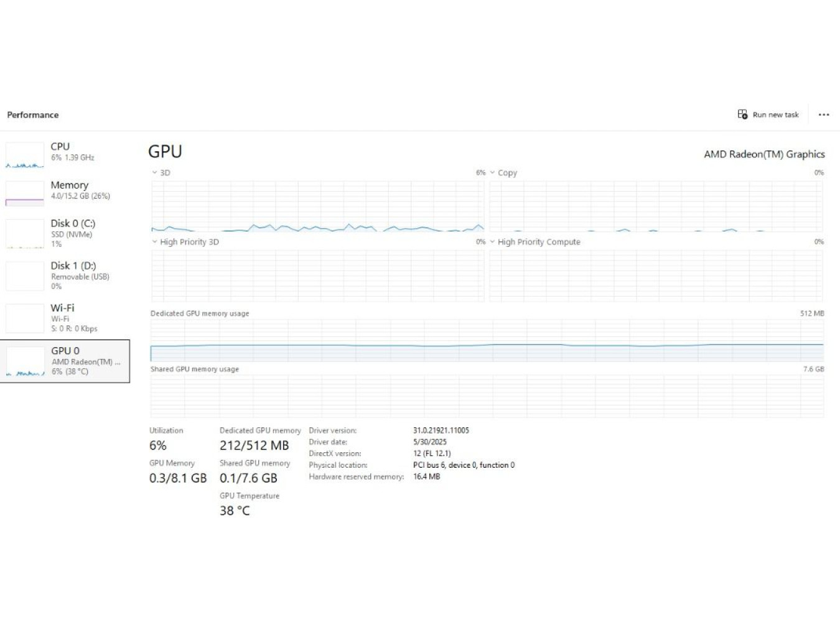Select the CPU mini graph thumbnail
The height and width of the screenshot is (622, 840).
click(25, 155)
